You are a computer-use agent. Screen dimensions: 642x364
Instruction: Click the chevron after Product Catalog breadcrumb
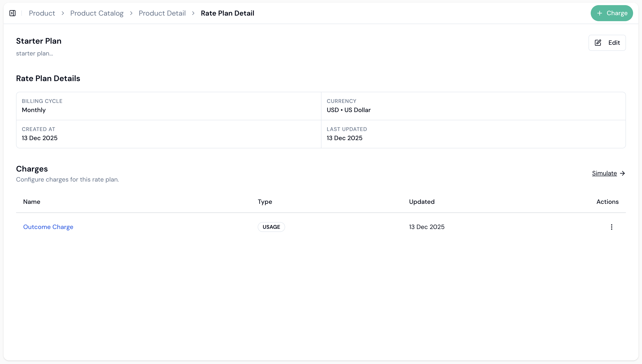(131, 13)
